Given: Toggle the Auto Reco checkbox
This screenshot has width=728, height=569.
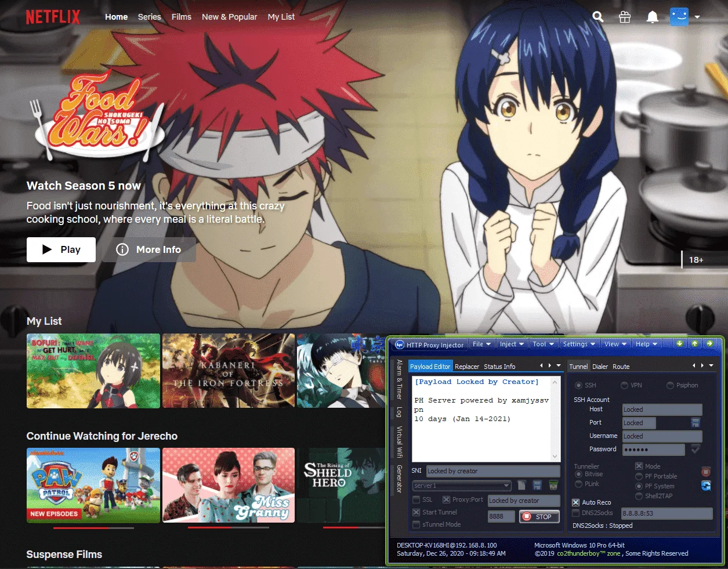Looking at the screenshot, I should point(575,502).
